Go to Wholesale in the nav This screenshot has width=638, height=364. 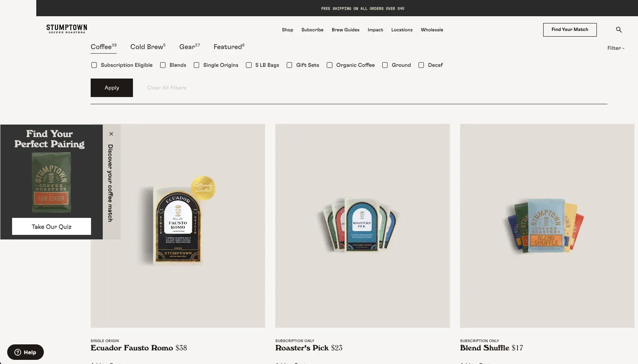click(432, 30)
